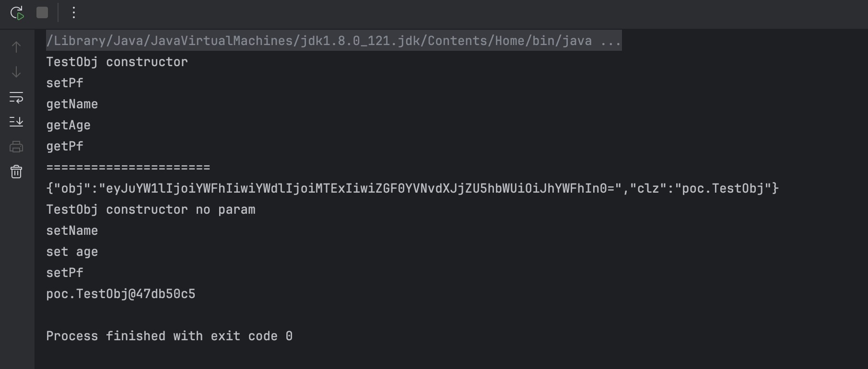Click 'Process finished with exit code 0'
The width and height of the screenshot is (868, 369).
point(169,336)
